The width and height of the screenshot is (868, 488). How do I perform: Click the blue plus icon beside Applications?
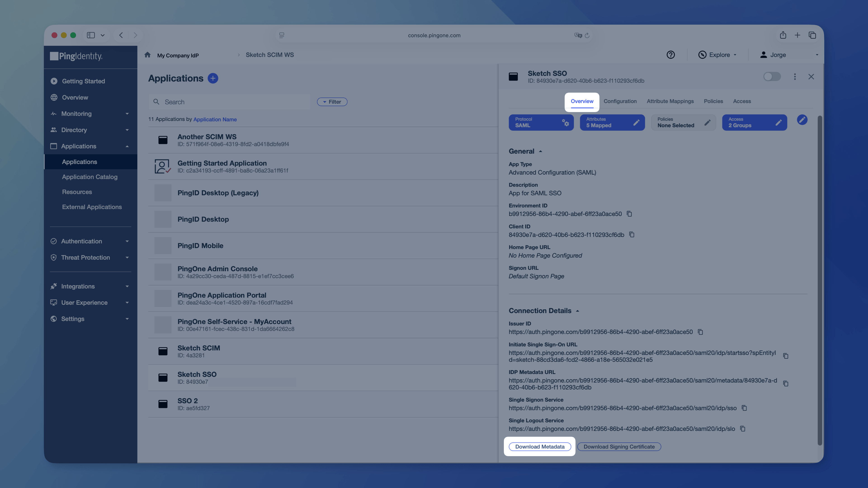point(213,78)
